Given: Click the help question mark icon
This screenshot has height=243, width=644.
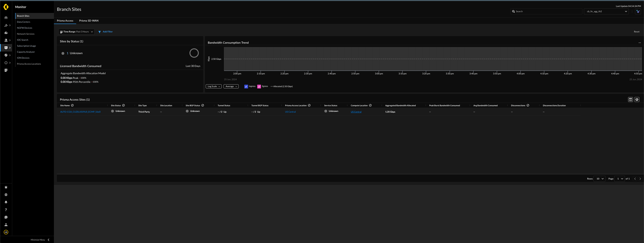Looking at the screenshot, I should pos(6,210).
